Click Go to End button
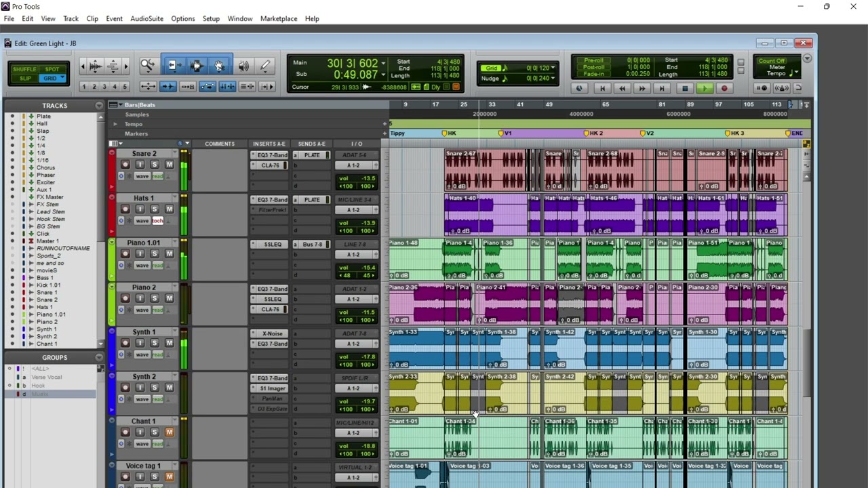The height and width of the screenshot is (488, 868). point(663,89)
